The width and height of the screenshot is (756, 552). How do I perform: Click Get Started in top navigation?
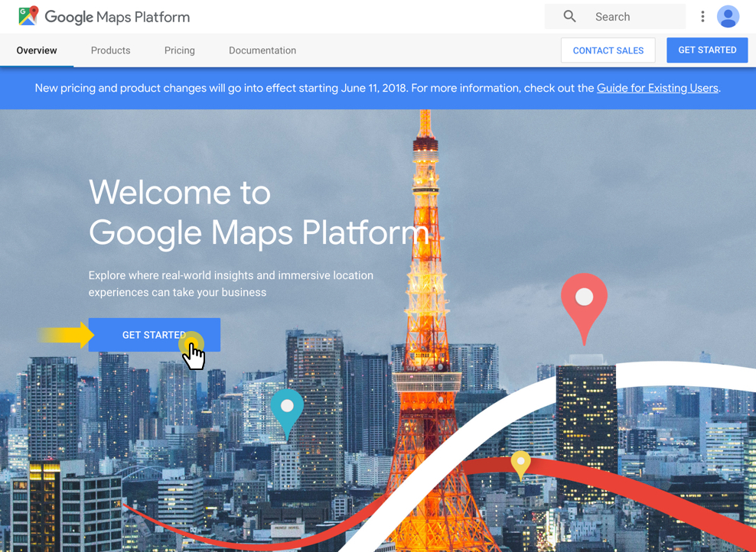(x=707, y=50)
